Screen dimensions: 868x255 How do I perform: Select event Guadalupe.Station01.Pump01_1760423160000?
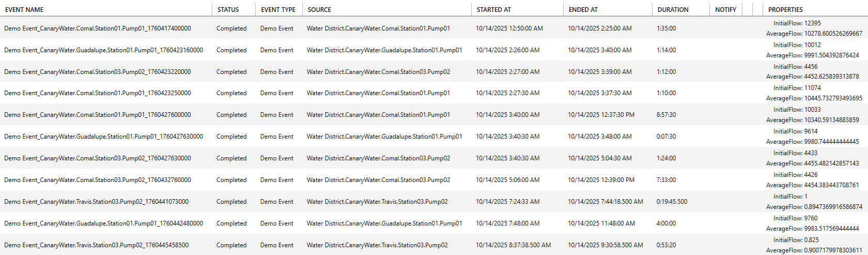(x=103, y=50)
